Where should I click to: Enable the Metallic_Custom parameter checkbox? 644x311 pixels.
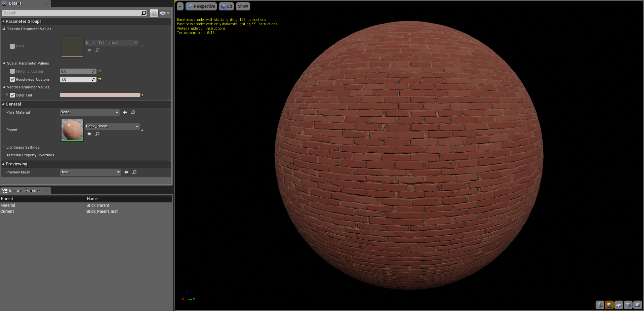coord(12,71)
